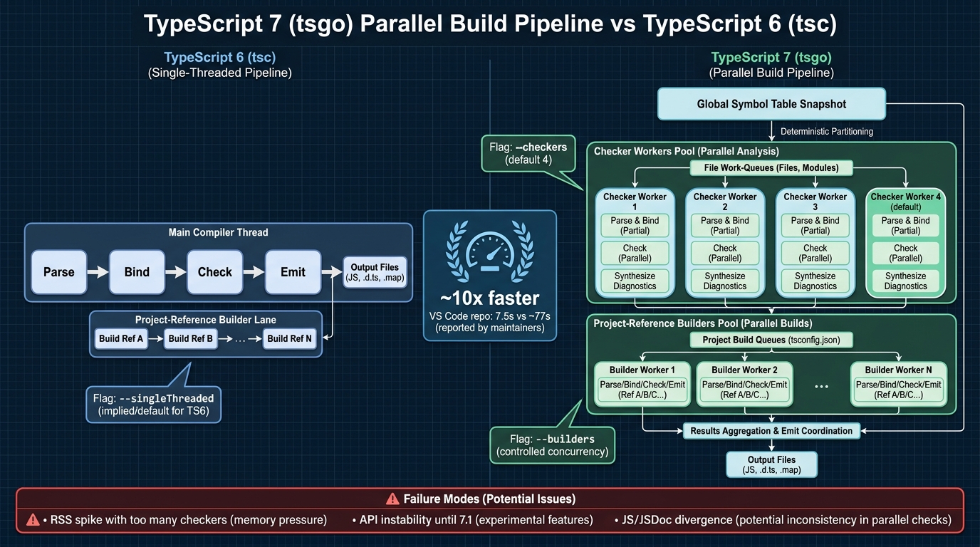Click the --singleThreaded flag callout

pyautogui.click(x=154, y=404)
